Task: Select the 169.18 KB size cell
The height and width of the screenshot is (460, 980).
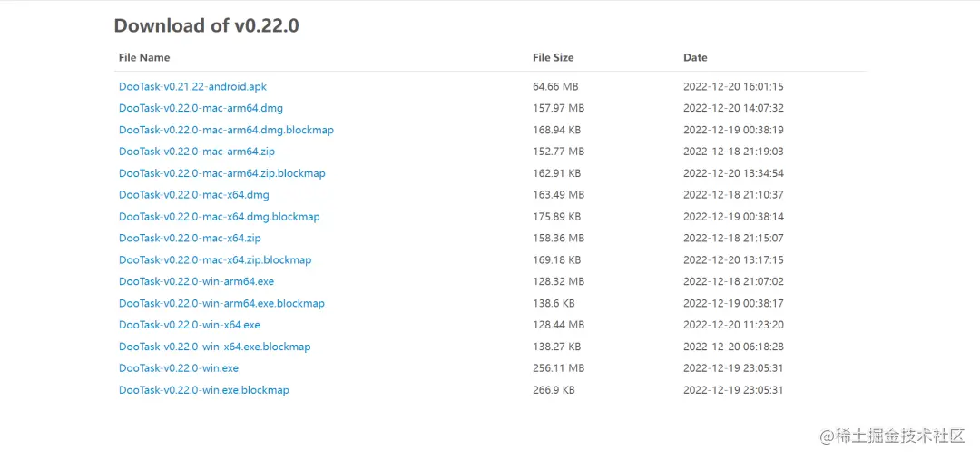Action: point(556,260)
